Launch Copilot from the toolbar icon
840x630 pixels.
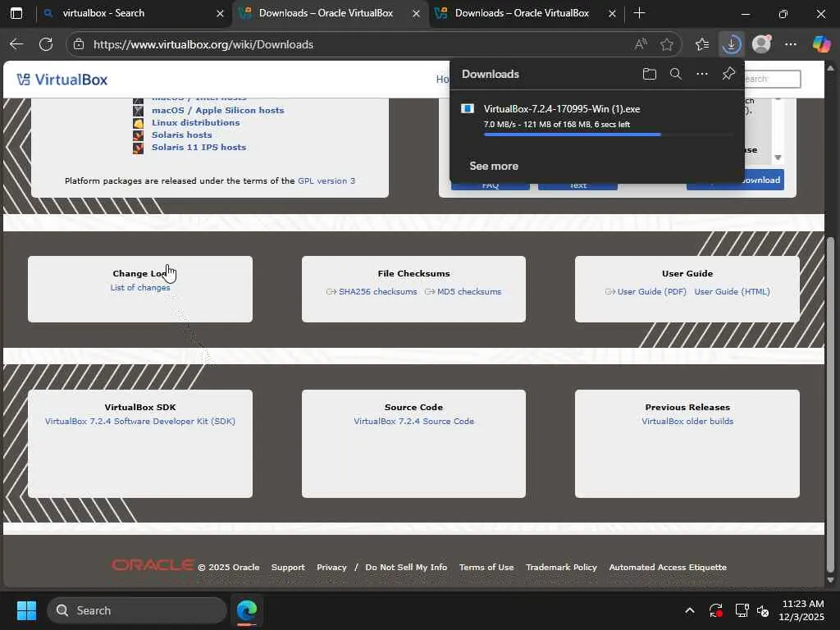(x=820, y=44)
